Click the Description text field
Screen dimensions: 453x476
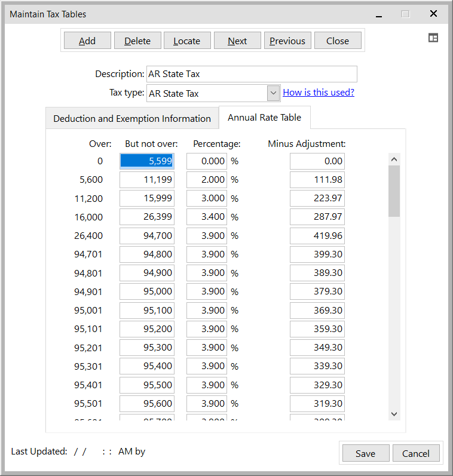pos(251,74)
